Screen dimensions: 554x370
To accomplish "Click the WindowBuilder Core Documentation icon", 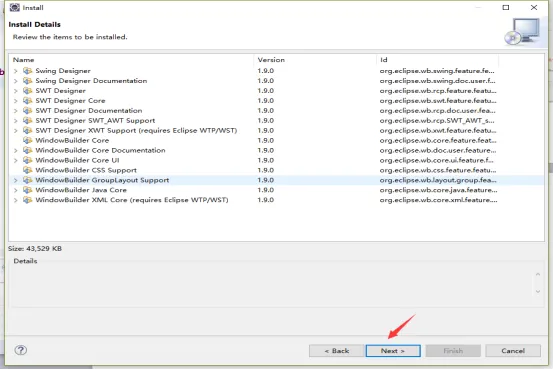I will click(x=28, y=150).
